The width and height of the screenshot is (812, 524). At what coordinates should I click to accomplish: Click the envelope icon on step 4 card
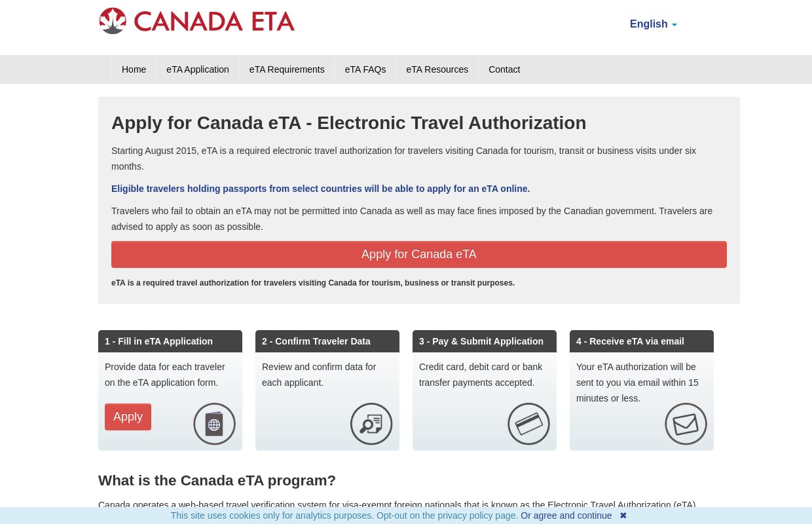click(x=686, y=424)
